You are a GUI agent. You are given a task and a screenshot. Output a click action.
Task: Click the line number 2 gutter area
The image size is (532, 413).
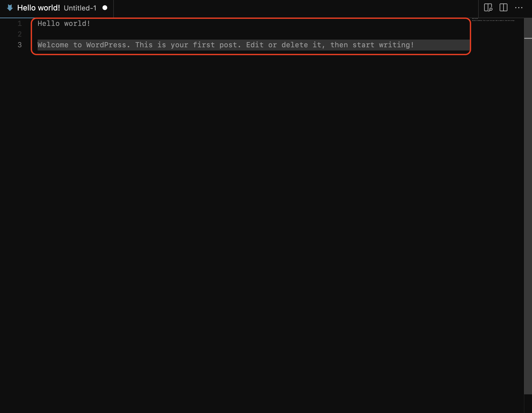[x=19, y=34]
